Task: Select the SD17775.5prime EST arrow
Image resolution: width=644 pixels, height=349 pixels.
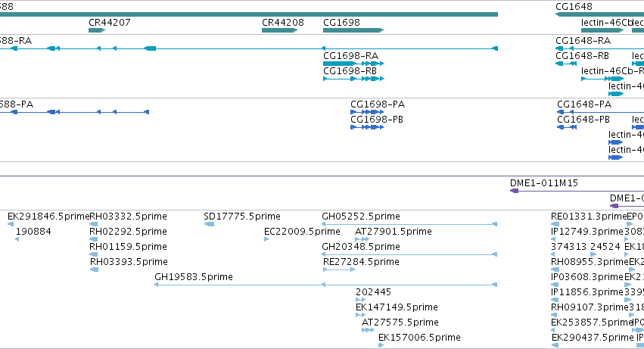Action: pos(209,224)
